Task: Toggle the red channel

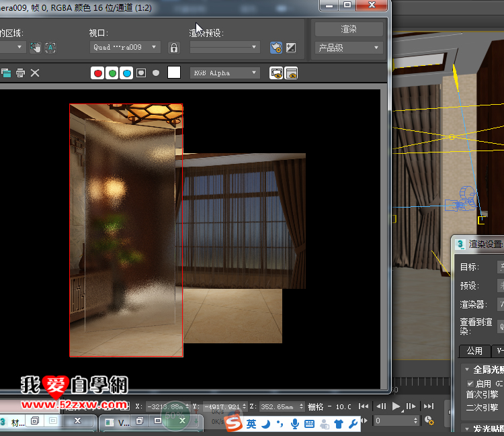Action: pos(97,73)
